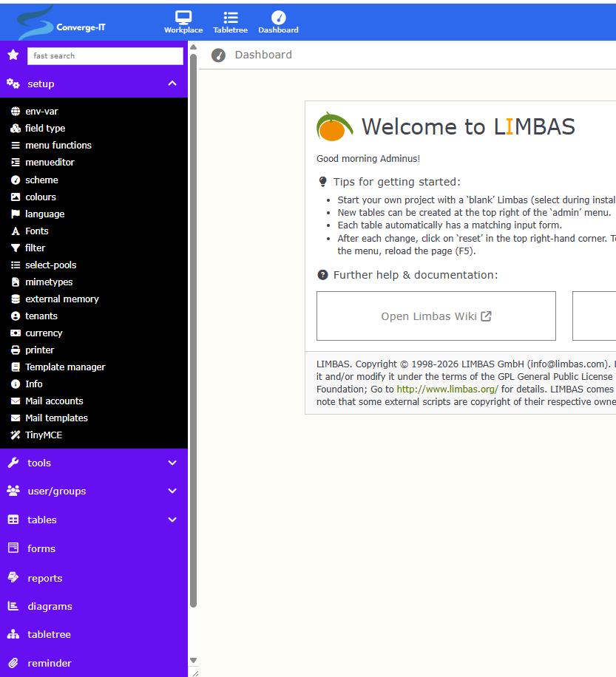The height and width of the screenshot is (677, 616).
Task: Click the filter funnel icon
Action: click(16, 248)
